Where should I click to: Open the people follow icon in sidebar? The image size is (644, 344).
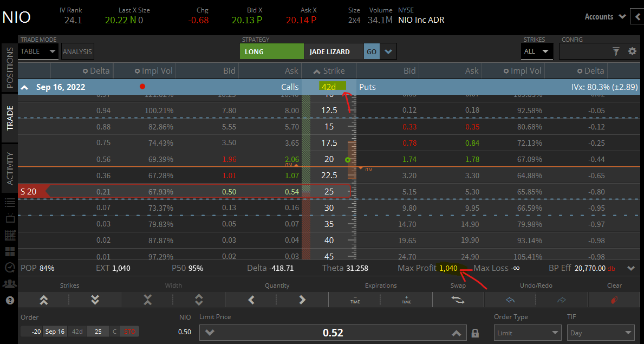[10, 283]
